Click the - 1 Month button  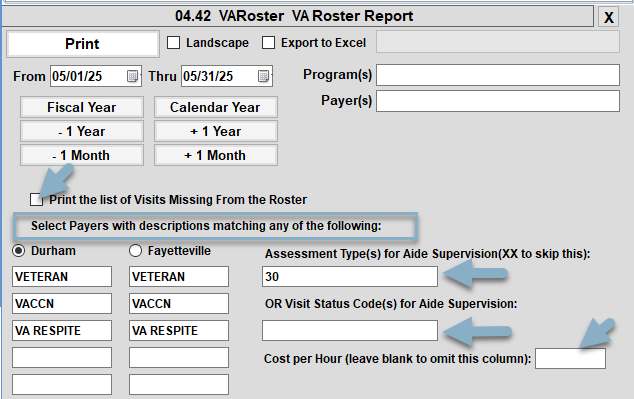coord(82,155)
